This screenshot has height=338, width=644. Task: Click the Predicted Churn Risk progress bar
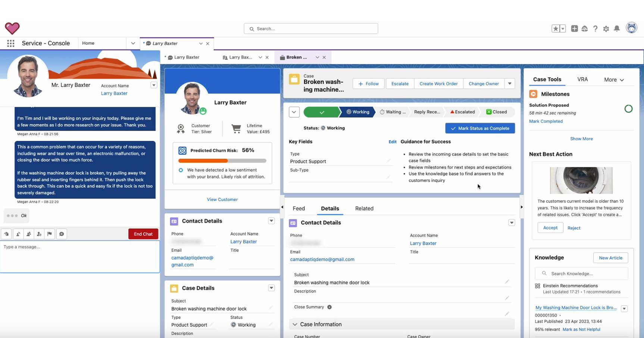pos(222,161)
